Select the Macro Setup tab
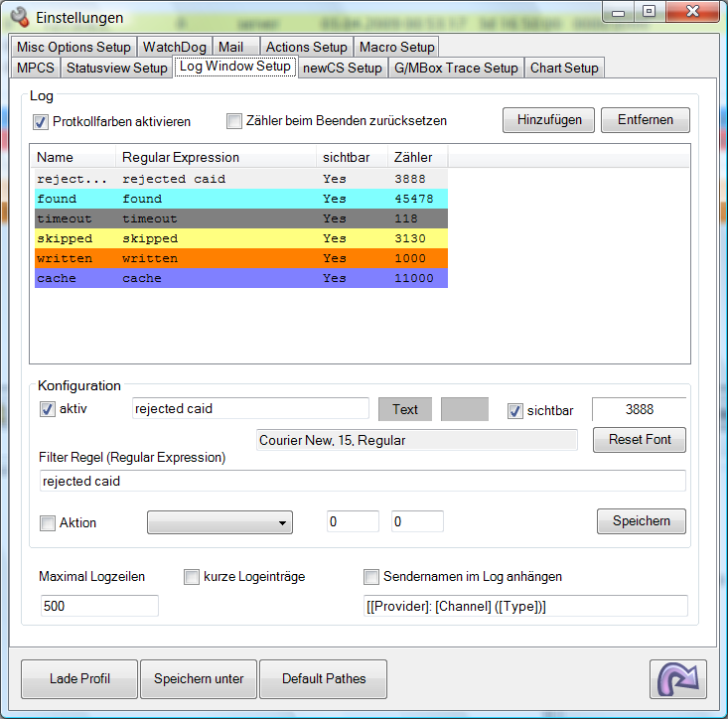The height and width of the screenshot is (719, 728). [396, 47]
